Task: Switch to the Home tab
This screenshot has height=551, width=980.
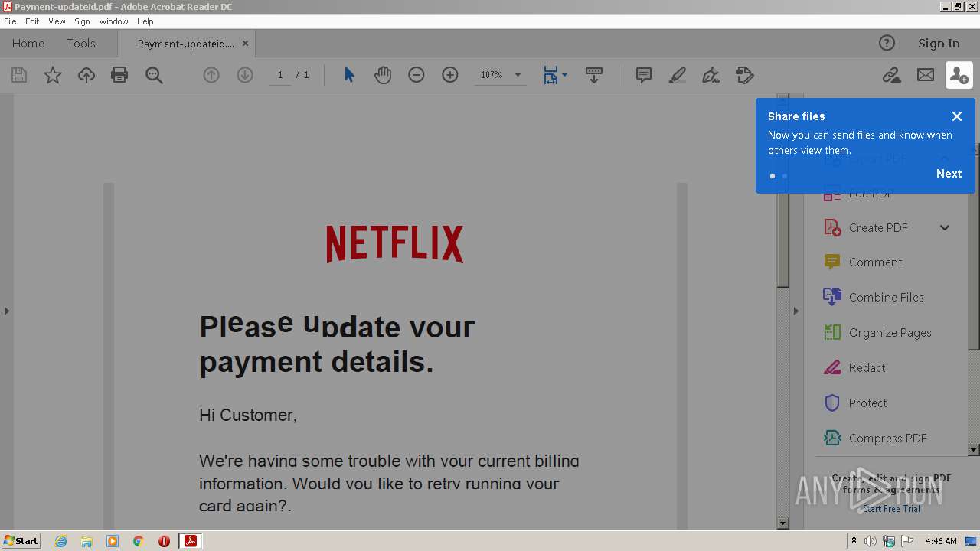Action: click(28, 44)
